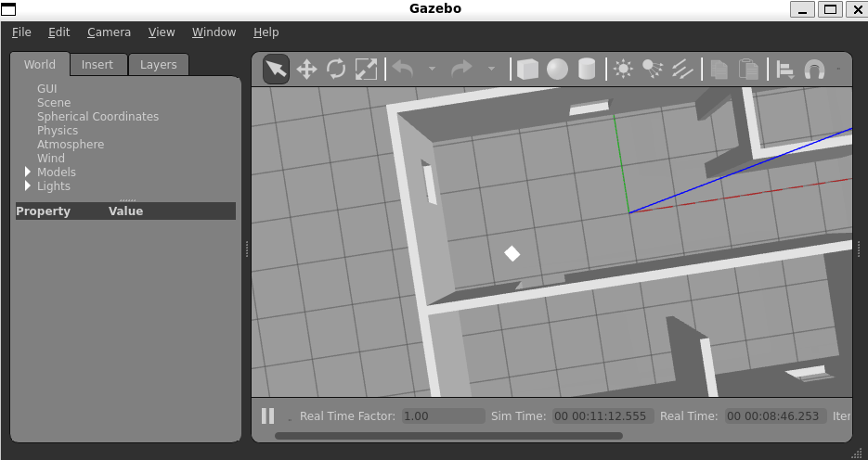Select Physics in the World tree
Screen dimensions: 868x460
(x=58, y=131)
